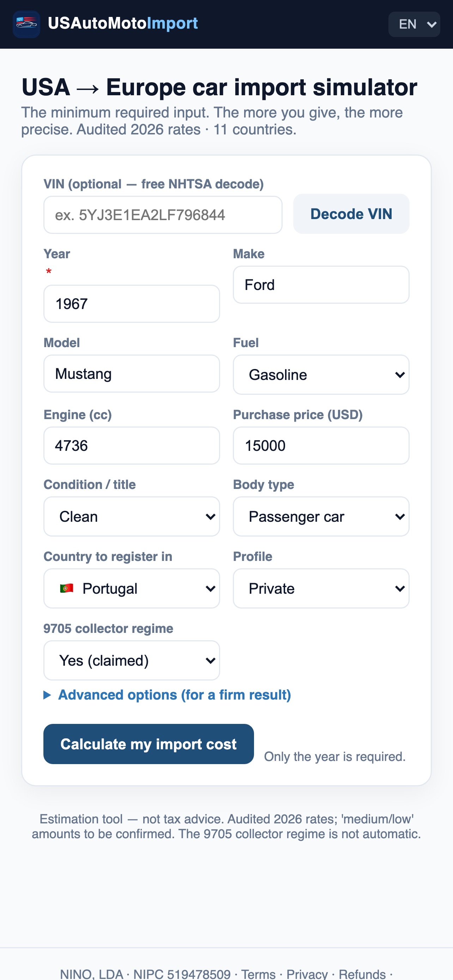Click the 'Body type' label
This screenshot has height=980, width=453.
(264, 485)
